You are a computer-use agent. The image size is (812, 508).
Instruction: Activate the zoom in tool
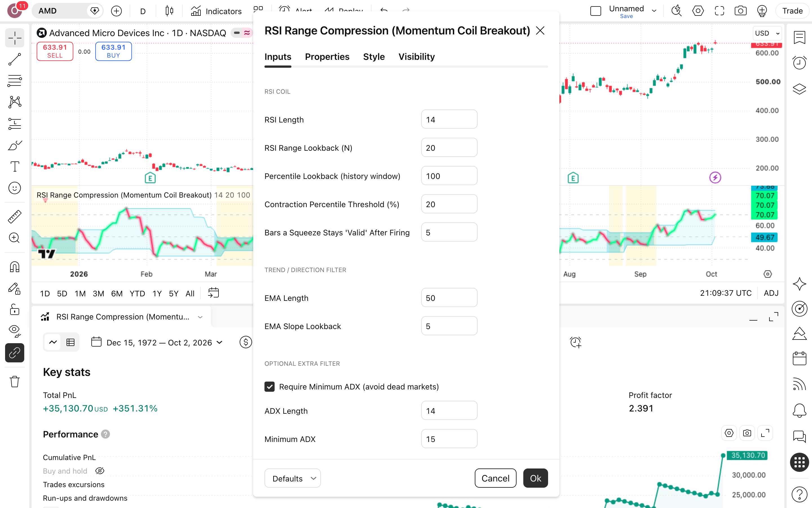(14, 238)
